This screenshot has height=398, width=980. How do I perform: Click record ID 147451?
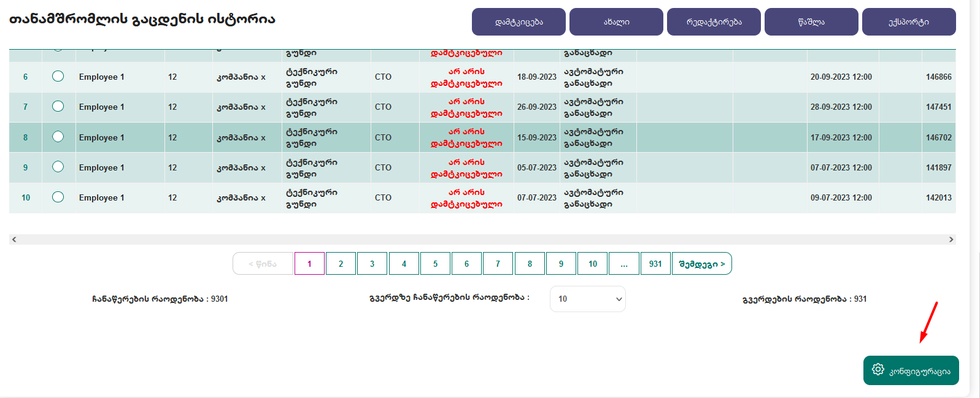939,107
